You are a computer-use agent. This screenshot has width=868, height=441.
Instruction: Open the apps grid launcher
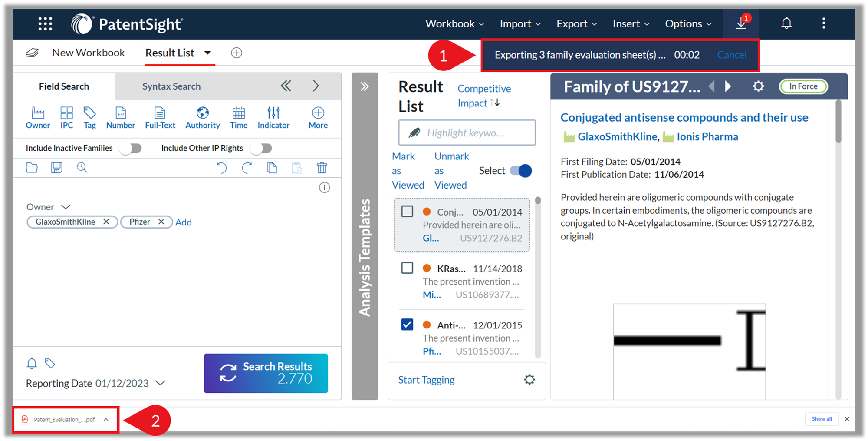pos(45,23)
